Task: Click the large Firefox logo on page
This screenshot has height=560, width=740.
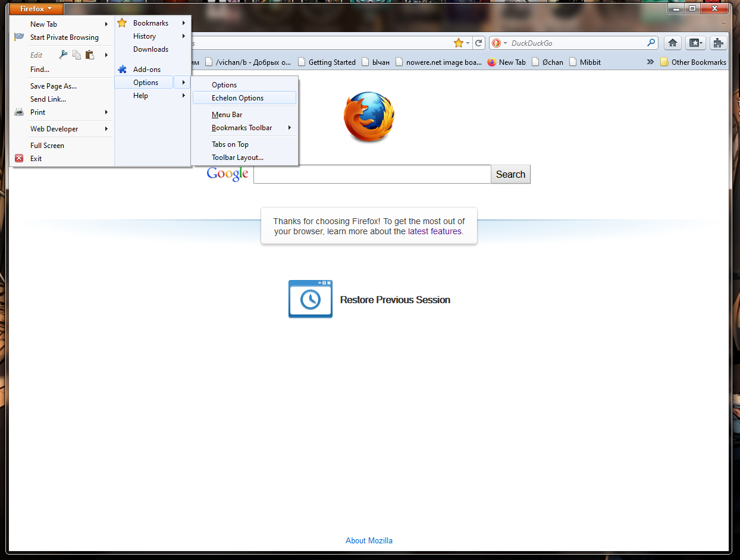Action: tap(369, 117)
